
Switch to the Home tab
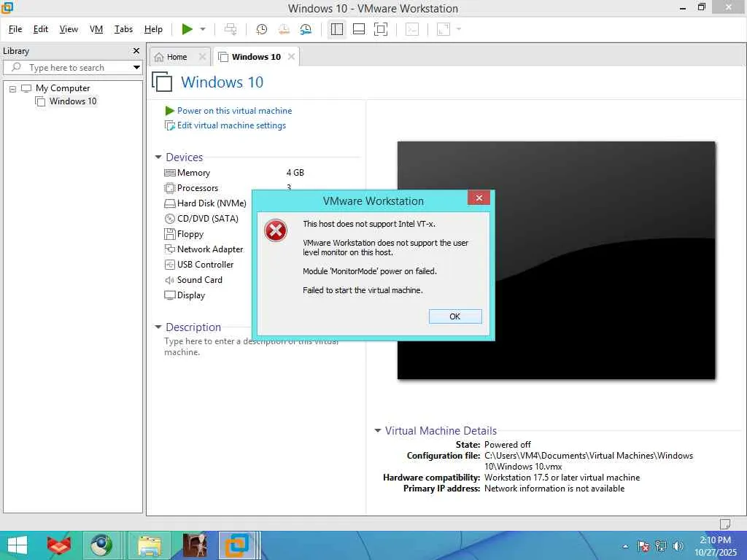tap(177, 57)
